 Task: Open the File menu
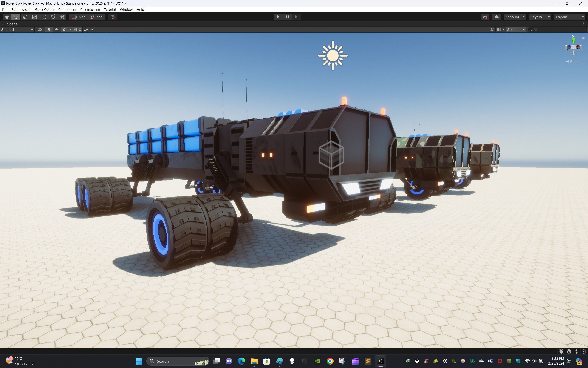coord(5,9)
